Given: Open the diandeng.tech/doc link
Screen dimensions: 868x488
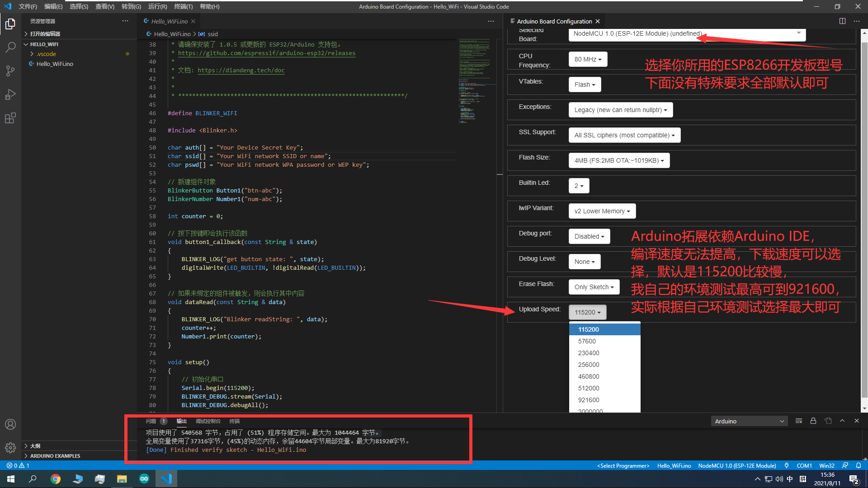Looking at the screenshot, I should 241,70.
